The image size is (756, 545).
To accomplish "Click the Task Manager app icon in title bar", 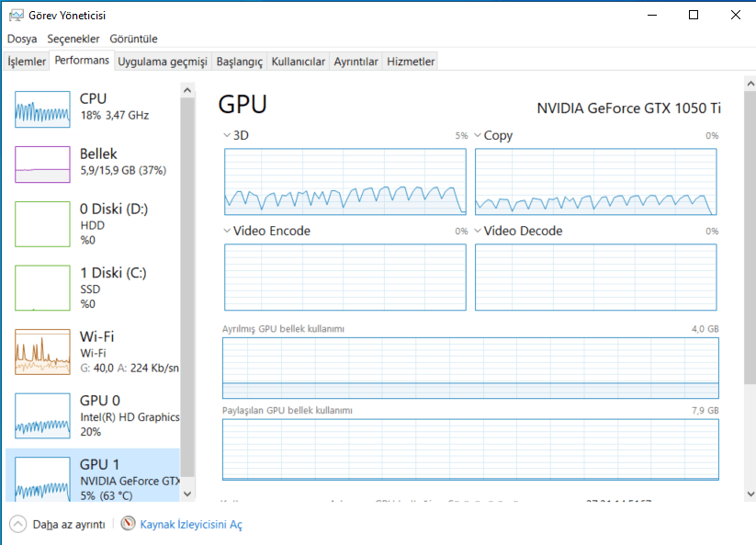I will coord(16,16).
